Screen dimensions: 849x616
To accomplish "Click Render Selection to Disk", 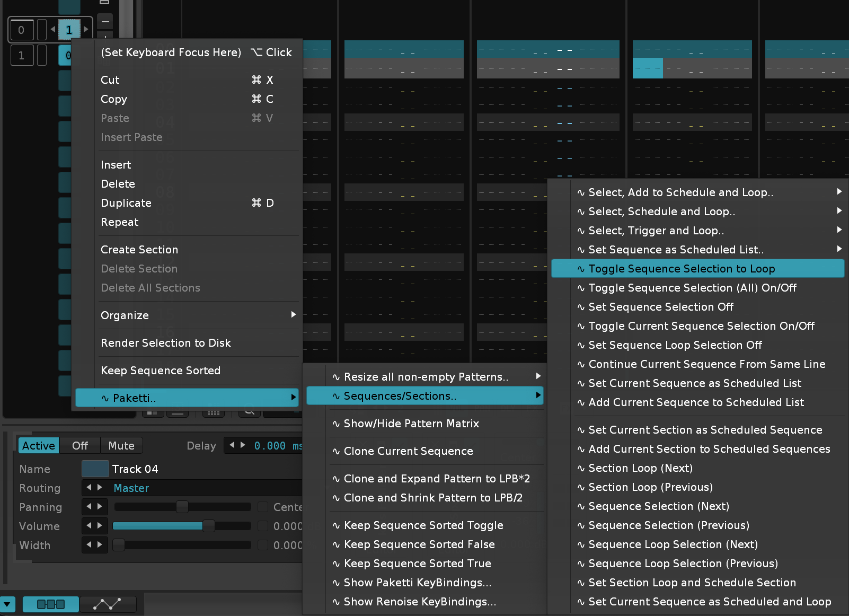I will tap(165, 343).
